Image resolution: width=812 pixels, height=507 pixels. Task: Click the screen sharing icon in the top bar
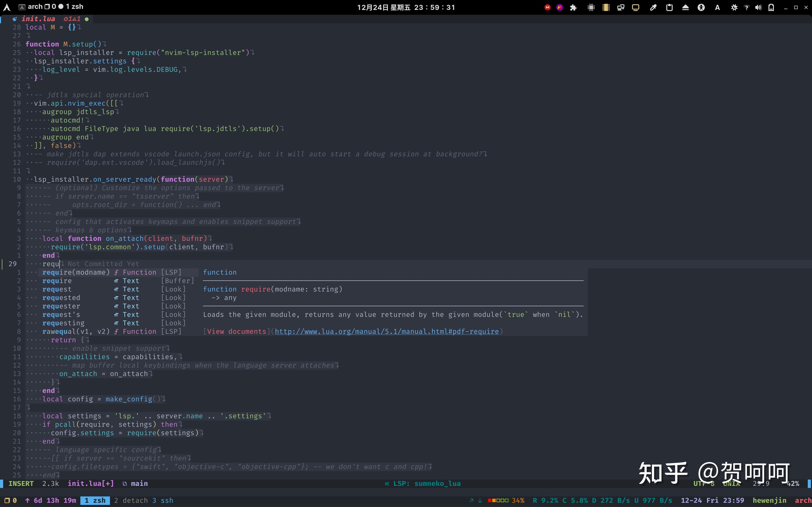point(620,7)
